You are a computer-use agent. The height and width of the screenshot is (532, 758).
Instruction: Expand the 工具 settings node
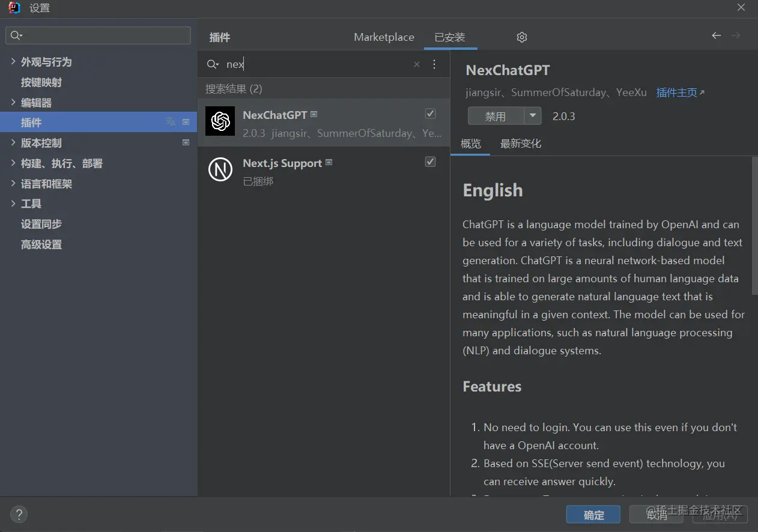(x=13, y=204)
